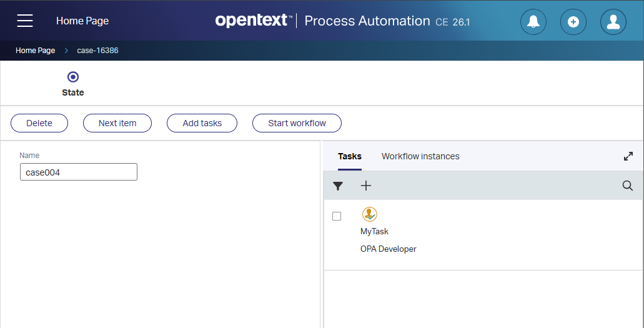644x328 pixels.
Task: Open the hamburger navigation menu
Action: coord(25,21)
